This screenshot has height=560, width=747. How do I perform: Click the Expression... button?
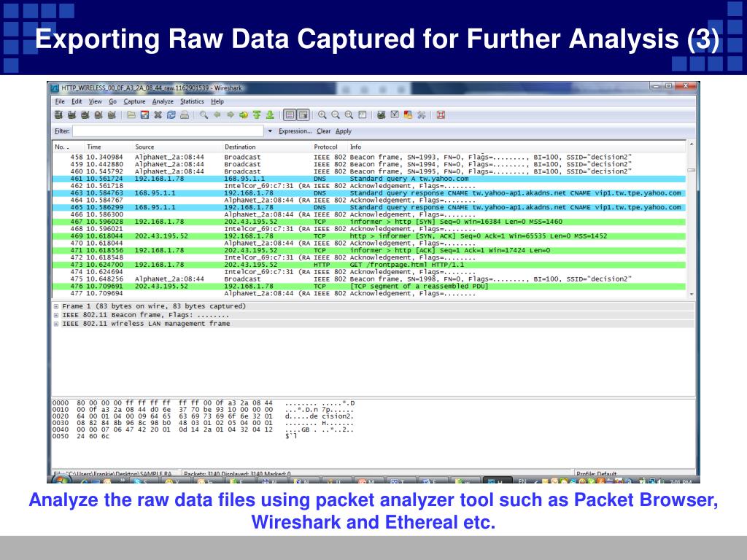coord(295,131)
